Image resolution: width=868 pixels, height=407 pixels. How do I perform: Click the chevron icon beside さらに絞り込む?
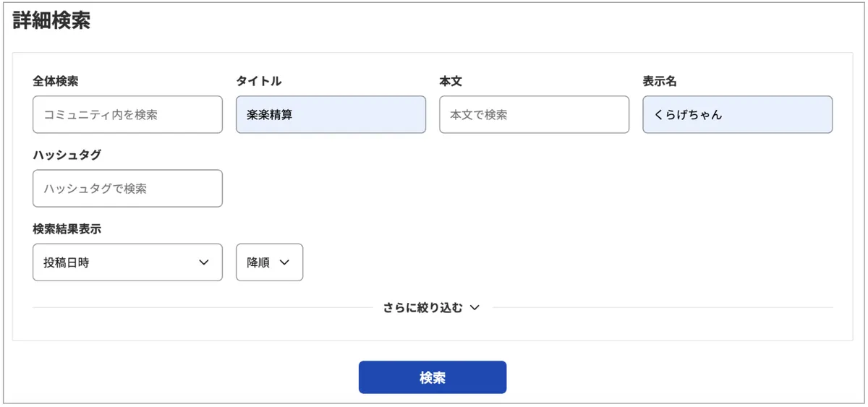point(475,308)
